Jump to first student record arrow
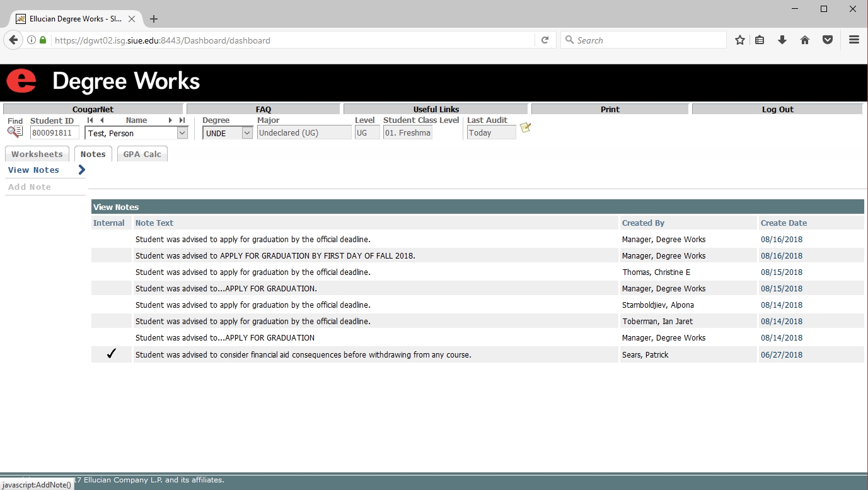 pyautogui.click(x=90, y=120)
